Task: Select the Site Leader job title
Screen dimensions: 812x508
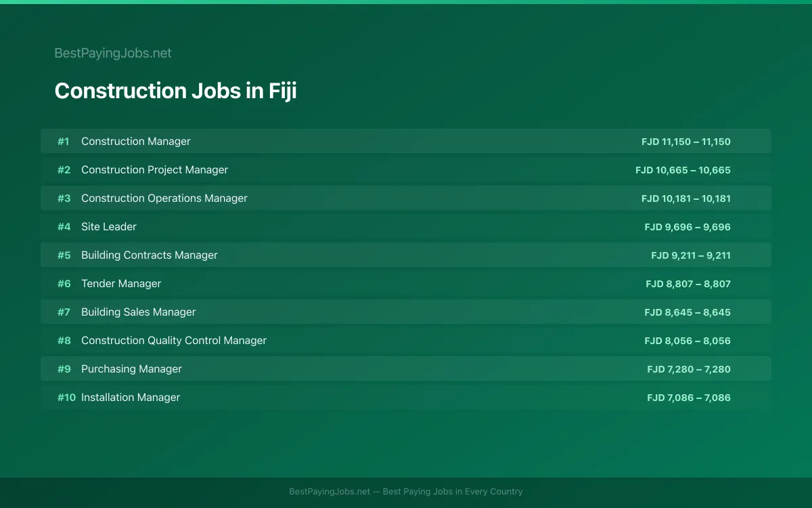Action: click(109, 227)
